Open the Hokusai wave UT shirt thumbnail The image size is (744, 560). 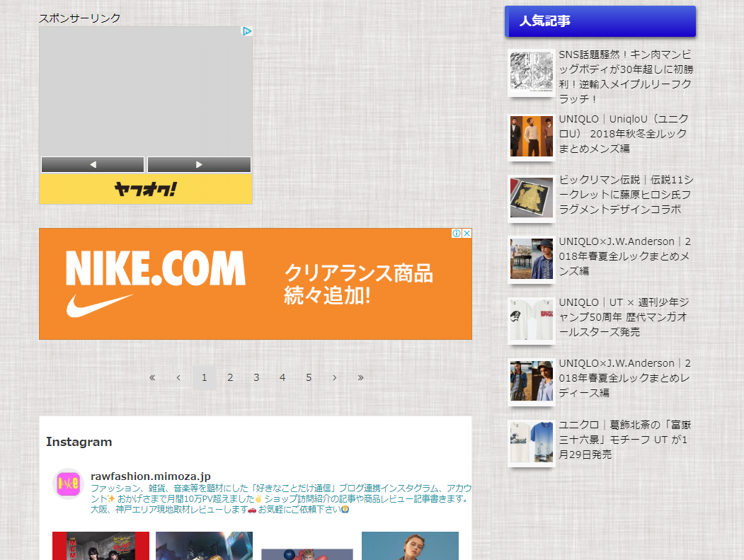(x=532, y=442)
